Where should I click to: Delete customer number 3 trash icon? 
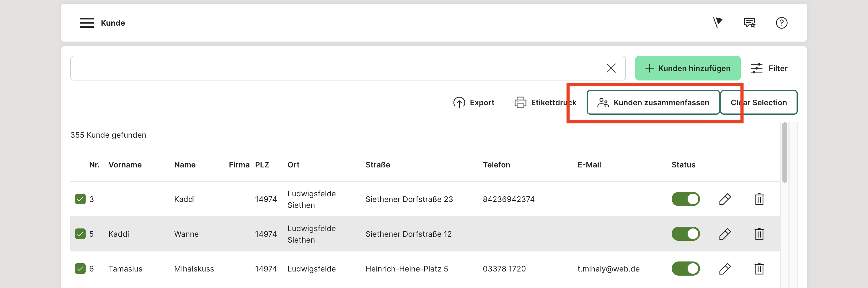[x=759, y=199]
